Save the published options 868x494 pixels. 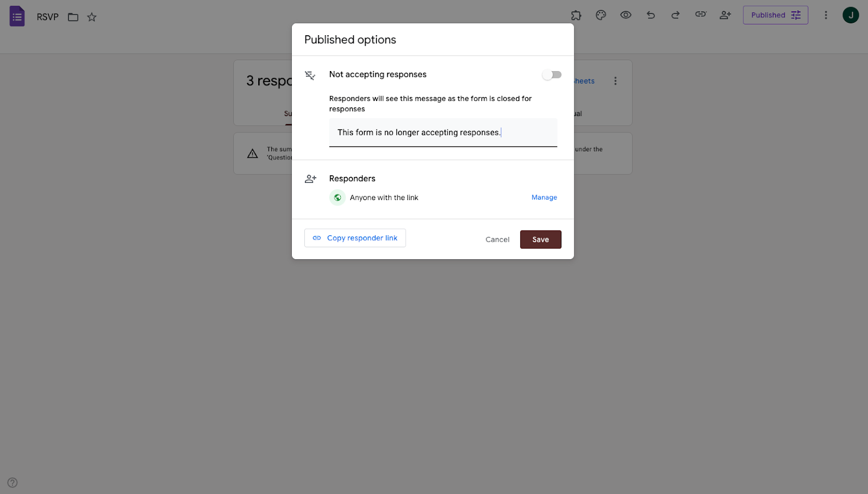[540, 239]
